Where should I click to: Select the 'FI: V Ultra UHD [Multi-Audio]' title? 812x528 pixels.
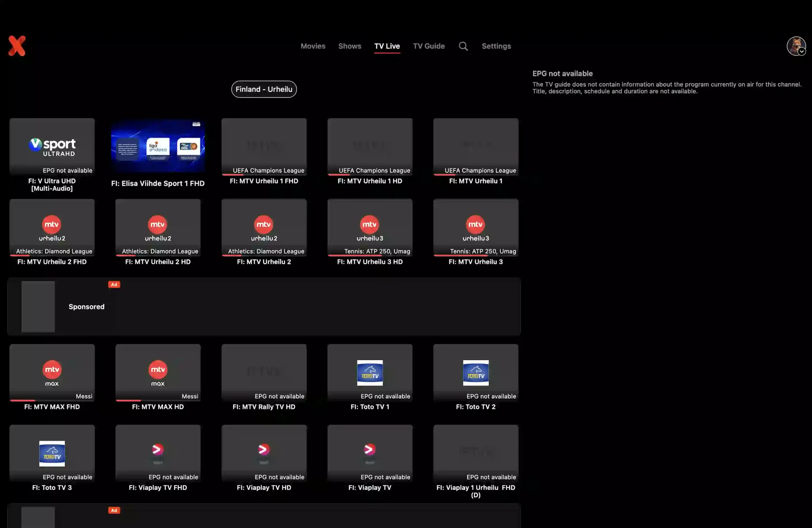[52, 185]
